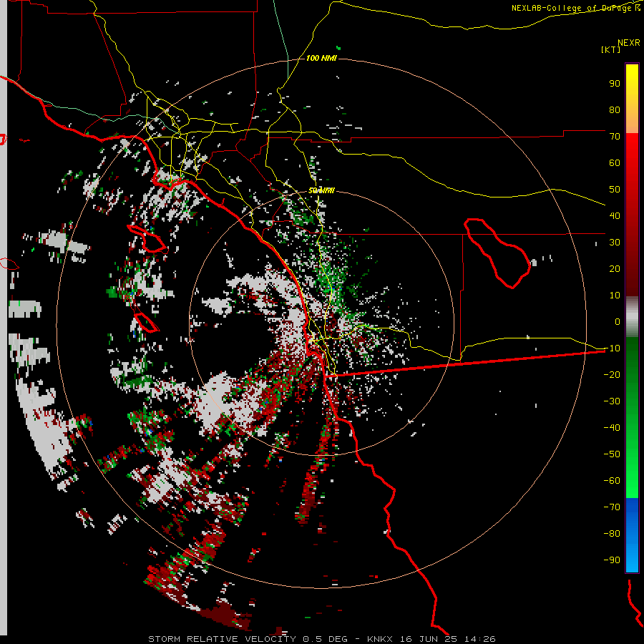
Task: Click the KNKX station identifier in caption
Action: [x=380, y=639]
